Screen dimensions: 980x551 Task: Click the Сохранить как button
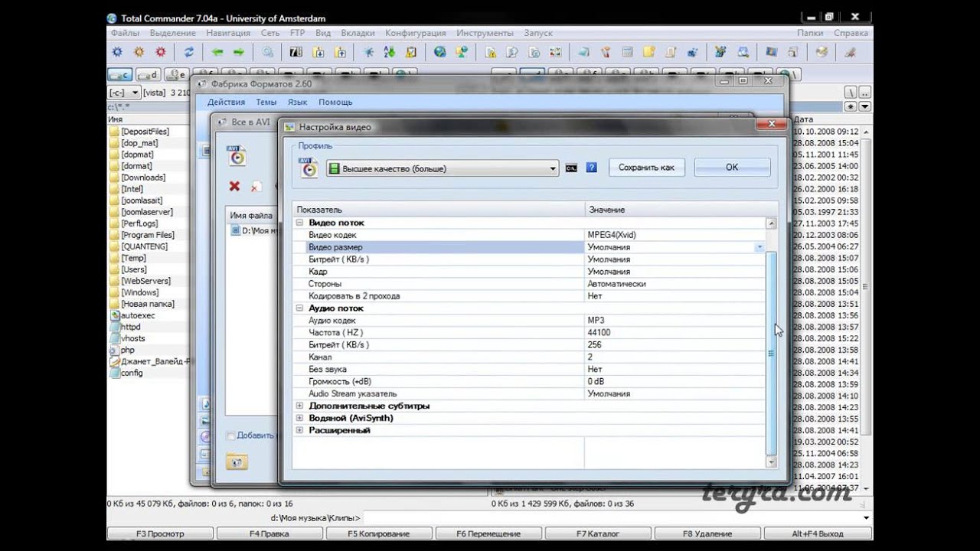647,168
